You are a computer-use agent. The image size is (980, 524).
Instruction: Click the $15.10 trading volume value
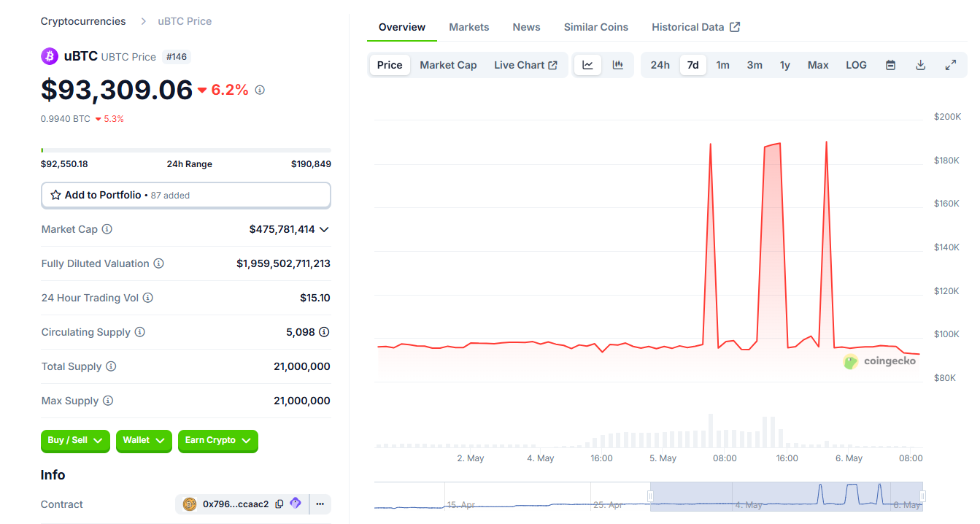point(315,298)
